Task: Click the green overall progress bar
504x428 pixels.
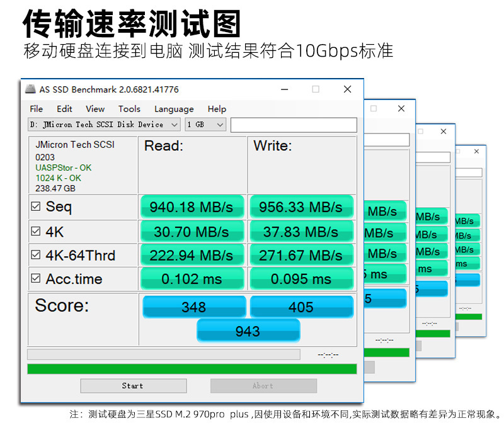Action: tap(192, 369)
